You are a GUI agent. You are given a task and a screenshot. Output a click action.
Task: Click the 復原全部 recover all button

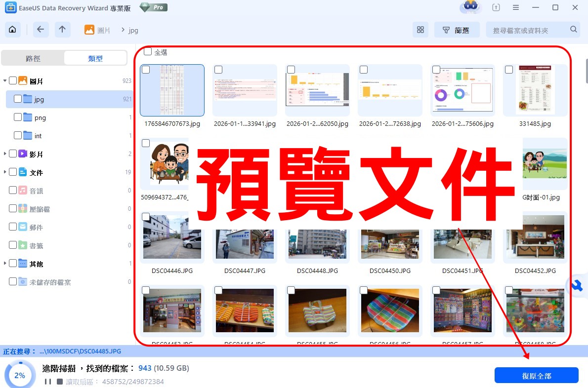(x=536, y=376)
